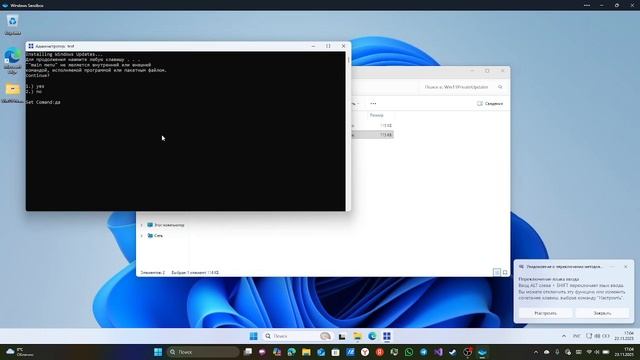640x360 pixels.
Task: Open Task View on the sandbox taskbar
Action: (x=342, y=336)
